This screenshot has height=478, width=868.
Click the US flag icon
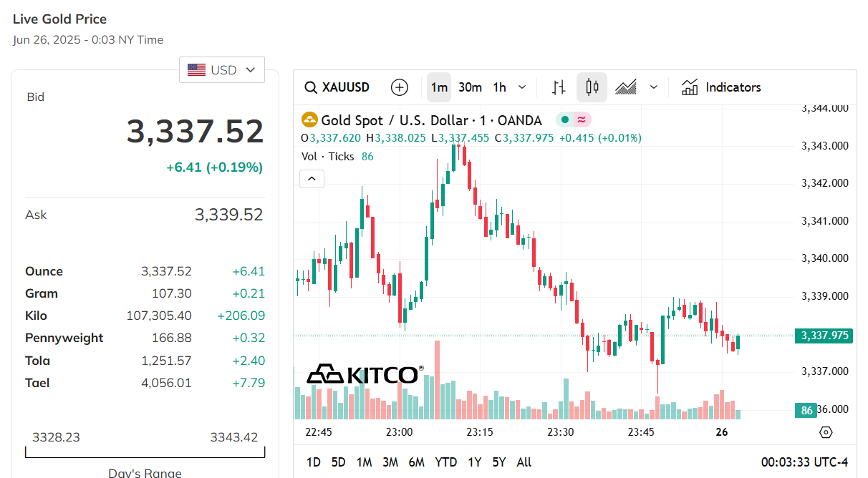(x=196, y=70)
